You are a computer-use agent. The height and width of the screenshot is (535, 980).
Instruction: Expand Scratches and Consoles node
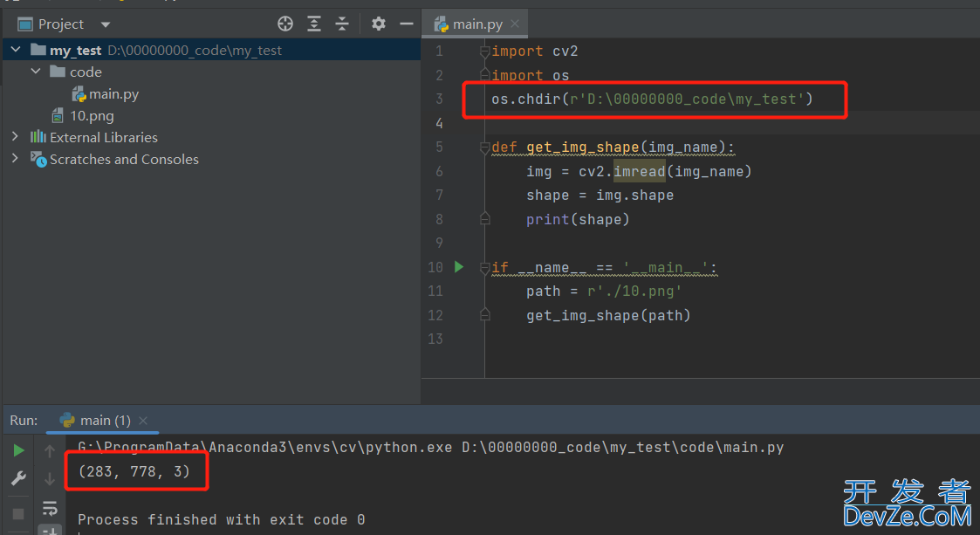(x=15, y=158)
